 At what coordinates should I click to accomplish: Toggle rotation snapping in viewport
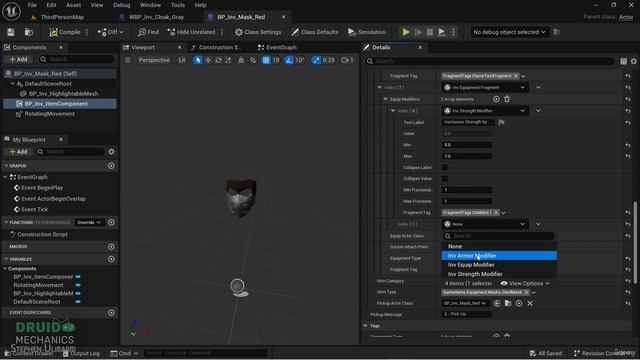click(289, 60)
